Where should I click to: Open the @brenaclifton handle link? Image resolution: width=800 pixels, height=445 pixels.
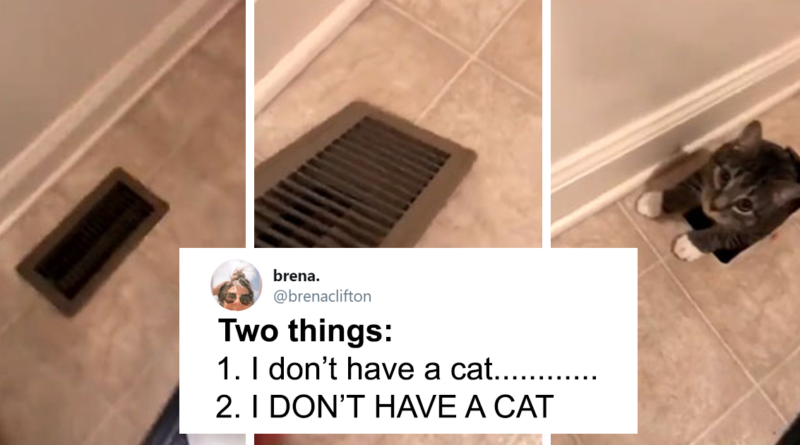tap(322, 296)
